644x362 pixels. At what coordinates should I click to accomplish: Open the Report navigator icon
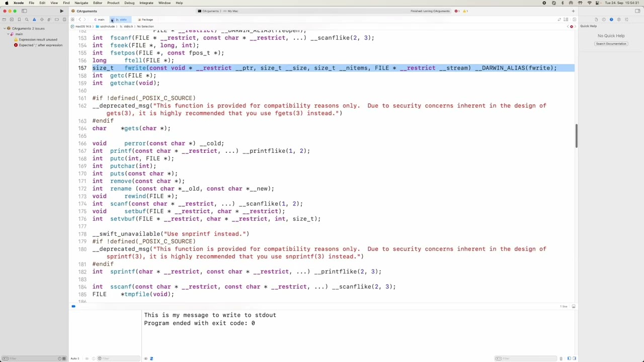pyautogui.click(x=64, y=20)
